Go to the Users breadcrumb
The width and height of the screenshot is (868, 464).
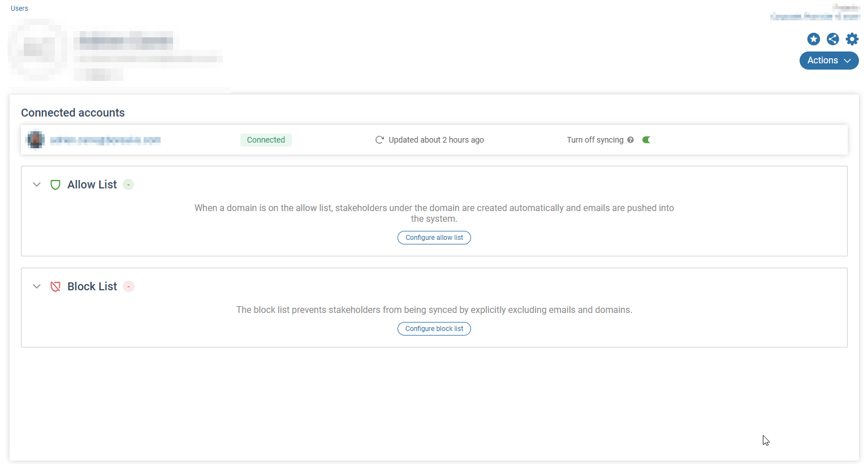click(x=19, y=8)
